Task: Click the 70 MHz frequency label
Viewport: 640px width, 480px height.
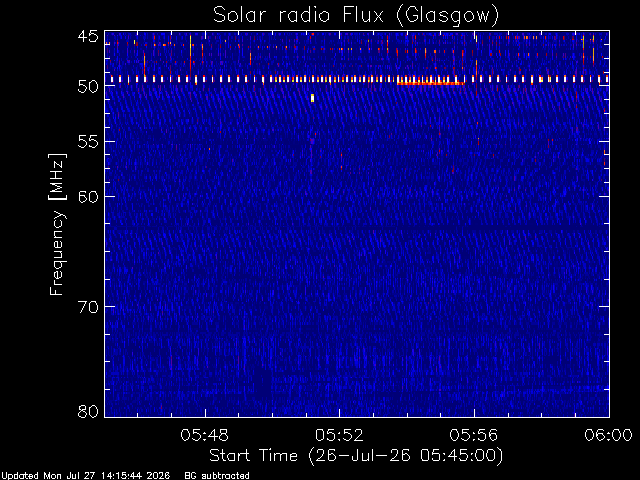Action: 88,307
